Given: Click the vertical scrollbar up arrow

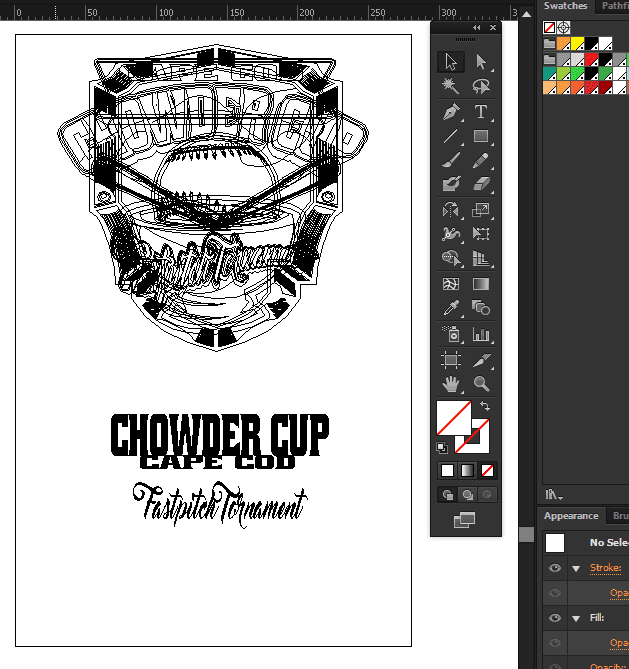Looking at the screenshot, I should tap(527, 15).
